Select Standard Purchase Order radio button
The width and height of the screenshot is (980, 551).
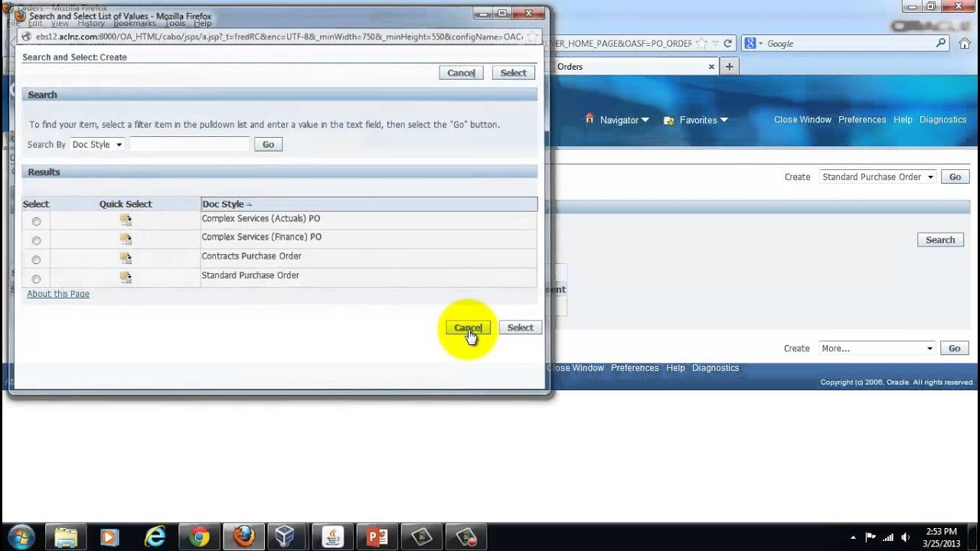pos(36,279)
